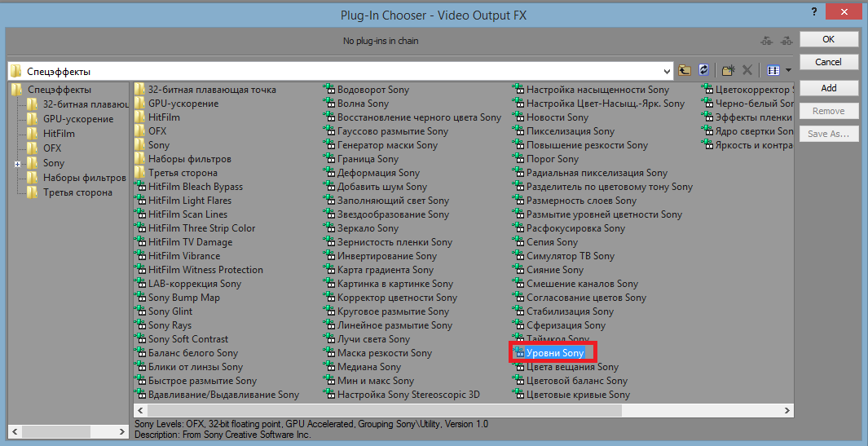Click the Сепия Sony plug-in icon

tap(518, 242)
